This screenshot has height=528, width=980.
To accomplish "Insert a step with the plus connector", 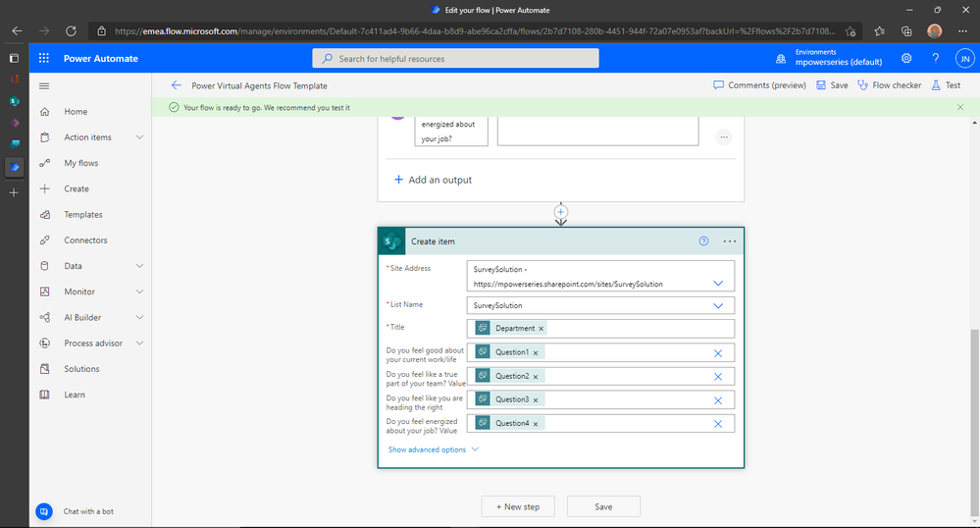I will pos(560,212).
